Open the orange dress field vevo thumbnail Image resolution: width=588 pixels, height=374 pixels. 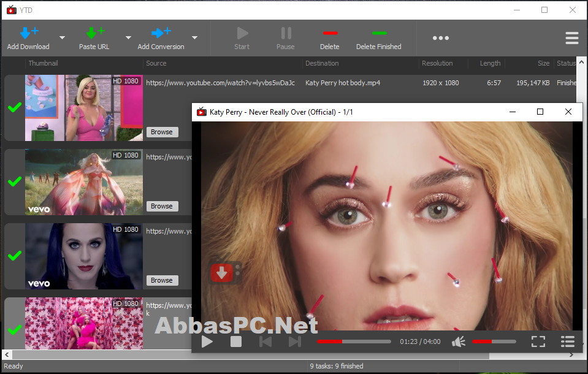(x=83, y=182)
